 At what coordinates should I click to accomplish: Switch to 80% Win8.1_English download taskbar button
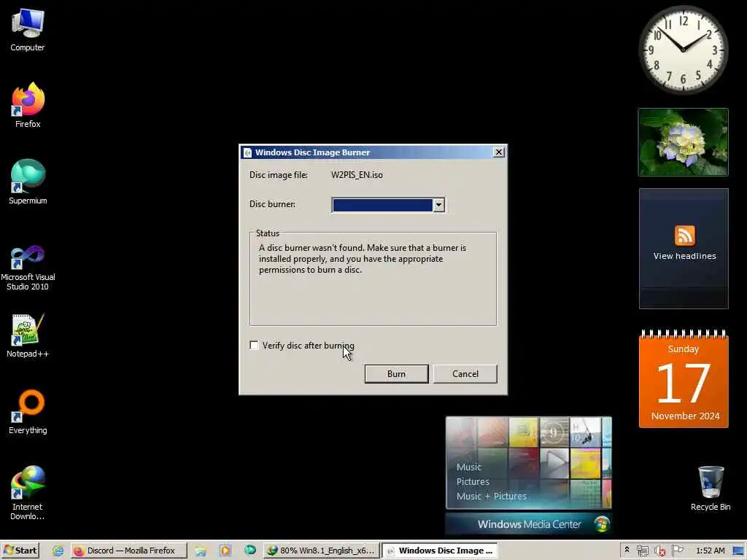pos(322,551)
